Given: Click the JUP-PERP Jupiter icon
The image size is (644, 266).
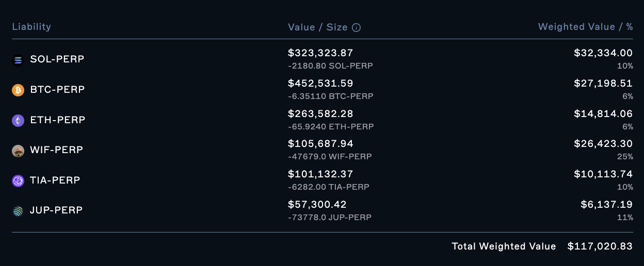Looking at the screenshot, I should (x=18, y=211).
